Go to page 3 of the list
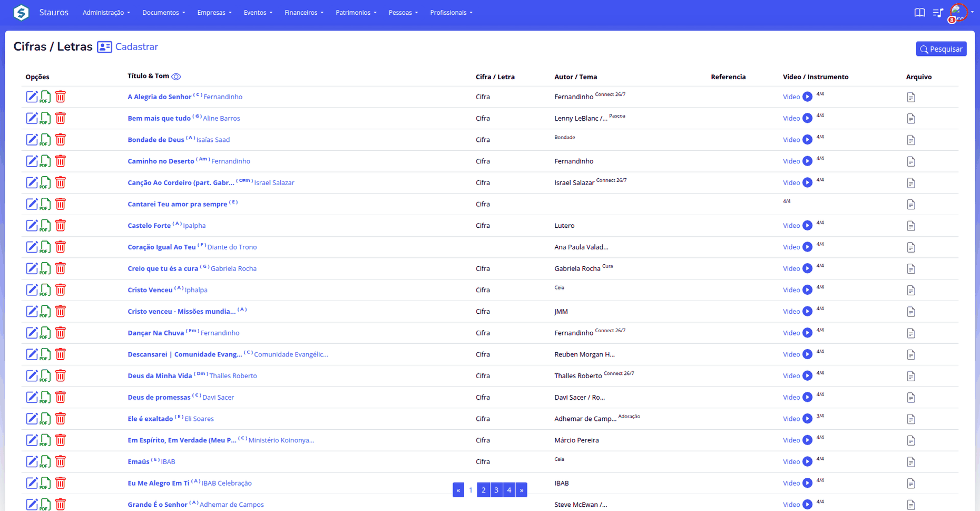 coord(496,490)
